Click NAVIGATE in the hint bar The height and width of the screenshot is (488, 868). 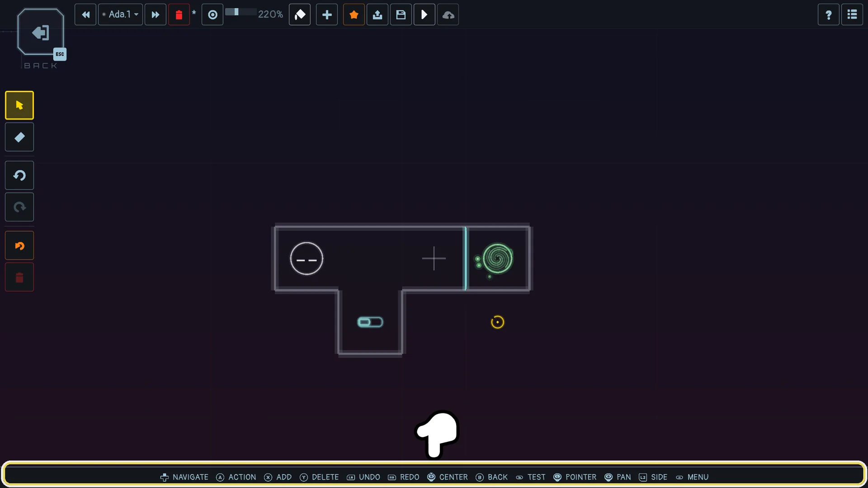click(184, 477)
